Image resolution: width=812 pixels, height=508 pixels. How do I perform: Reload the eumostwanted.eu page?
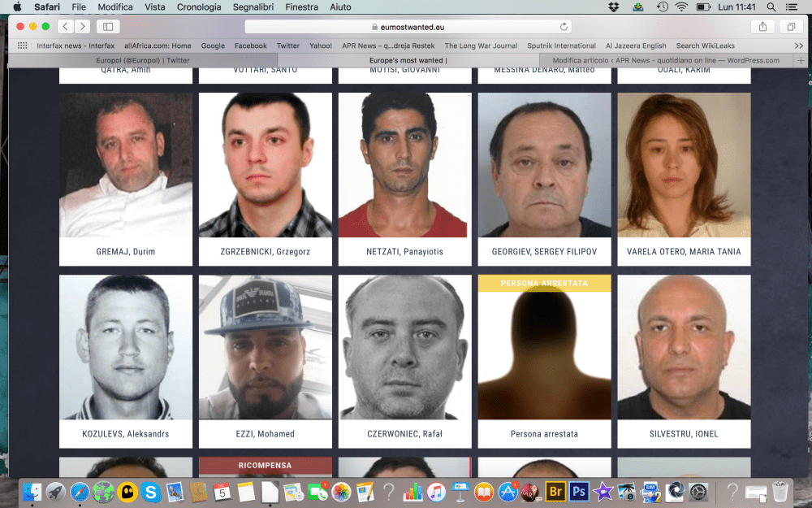tap(564, 27)
